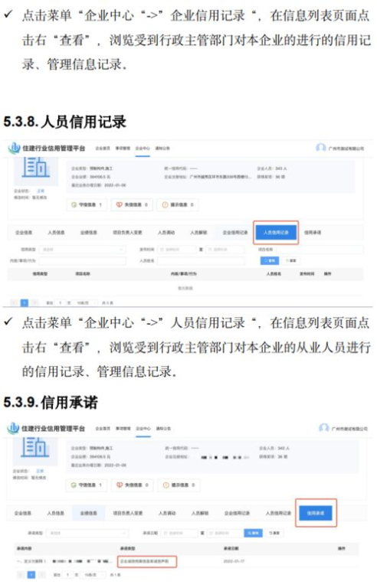Click next-page arrow in 5.3.9 pagination

42,574
